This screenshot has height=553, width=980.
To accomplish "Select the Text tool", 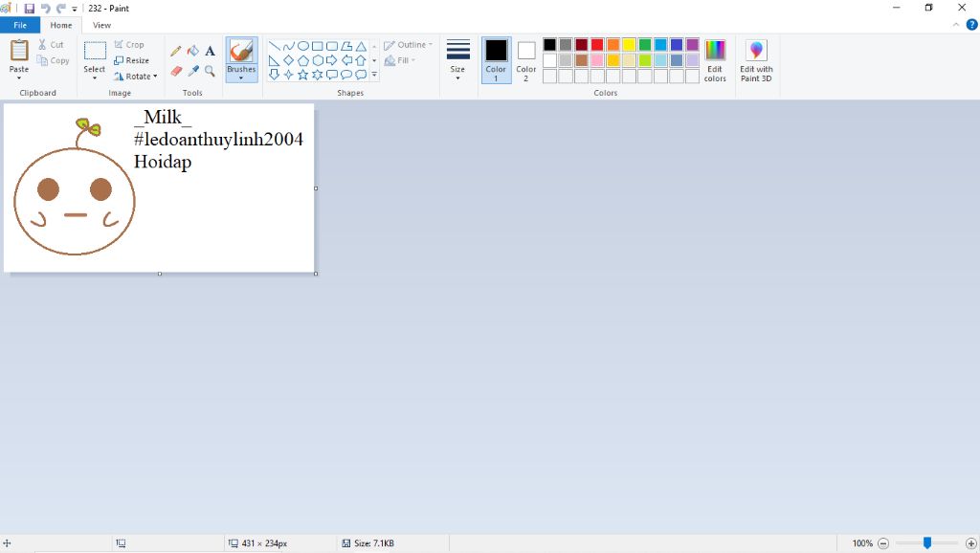I will pos(210,52).
